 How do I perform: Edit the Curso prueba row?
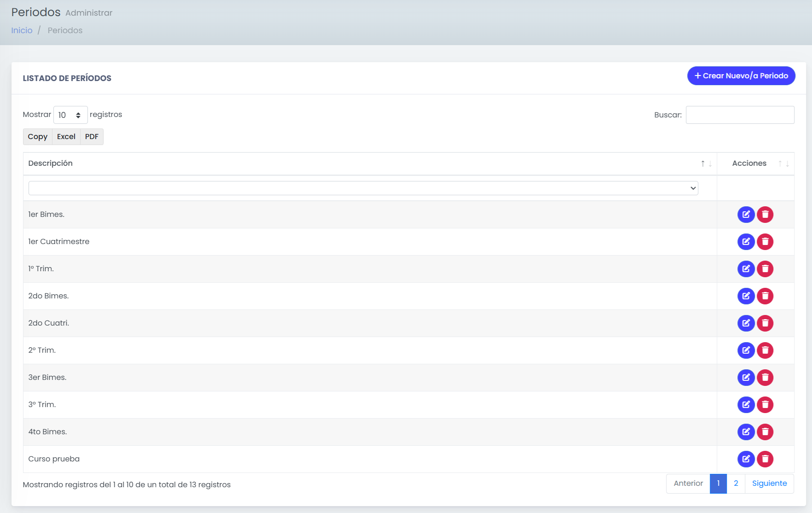point(746,459)
